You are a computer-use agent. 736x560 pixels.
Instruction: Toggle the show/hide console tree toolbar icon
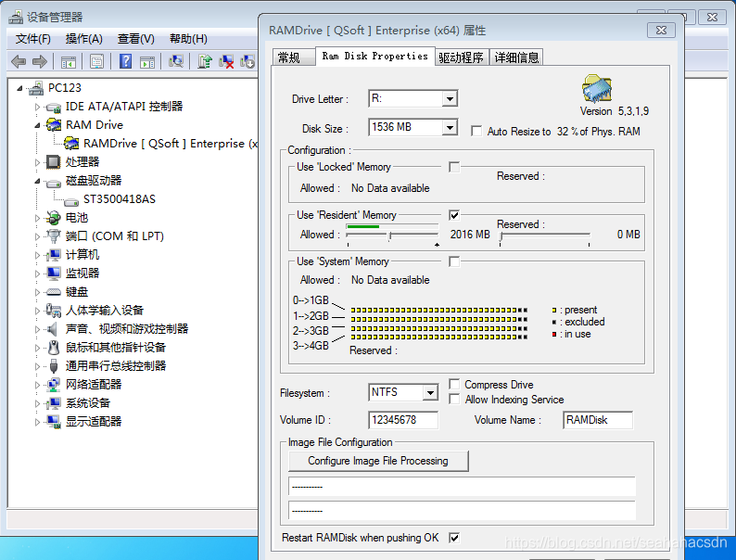[x=68, y=61]
